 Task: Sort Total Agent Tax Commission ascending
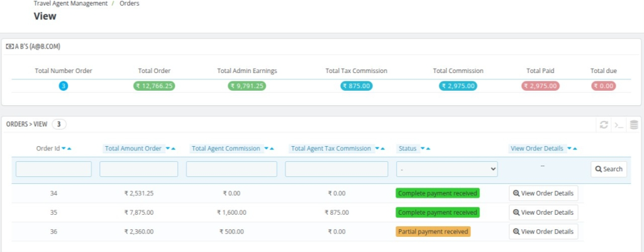pyautogui.click(x=383, y=149)
